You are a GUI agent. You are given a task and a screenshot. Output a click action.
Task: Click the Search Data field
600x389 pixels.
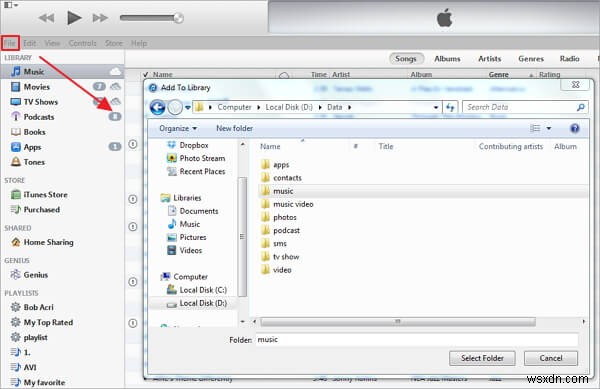(x=525, y=107)
